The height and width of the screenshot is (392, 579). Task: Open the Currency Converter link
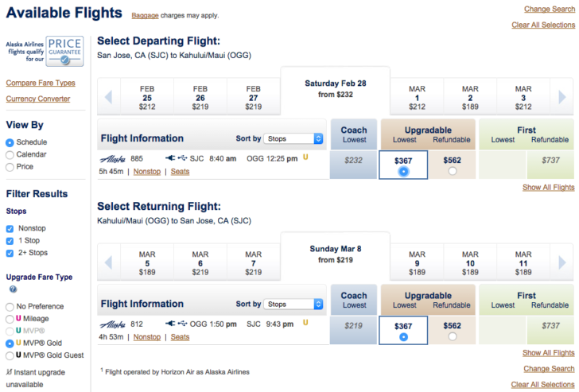point(38,99)
